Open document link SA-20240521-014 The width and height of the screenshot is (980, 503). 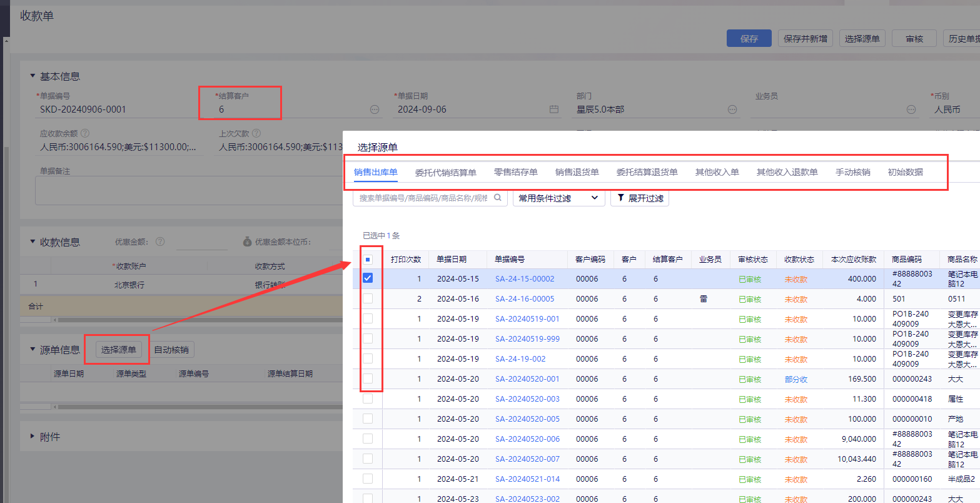coord(527,479)
